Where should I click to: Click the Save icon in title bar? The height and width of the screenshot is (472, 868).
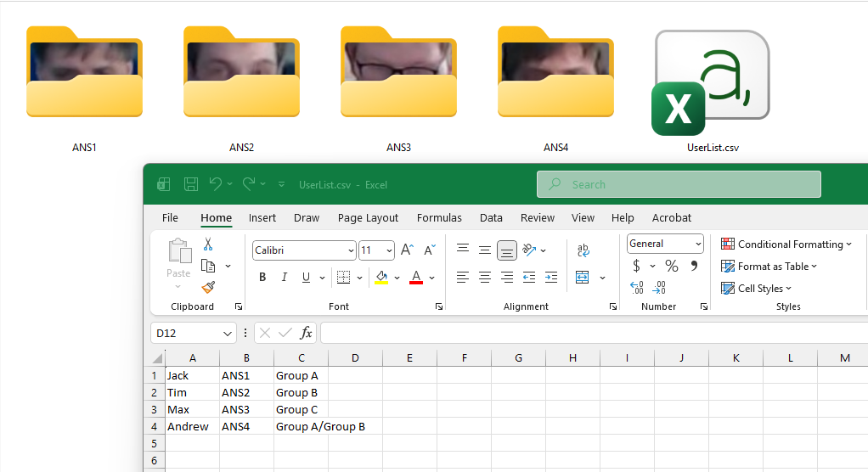point(191,184)
